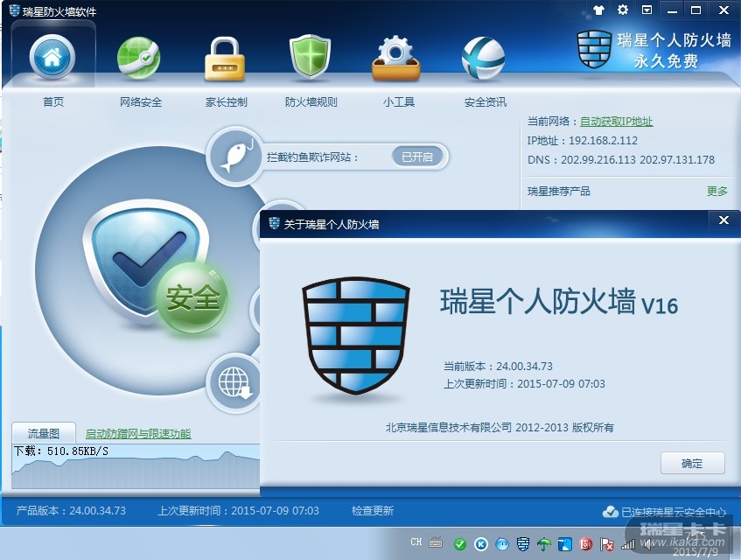The image size is (741, 560).
Task: Click green check tray icon
Action: click(460, 544)
